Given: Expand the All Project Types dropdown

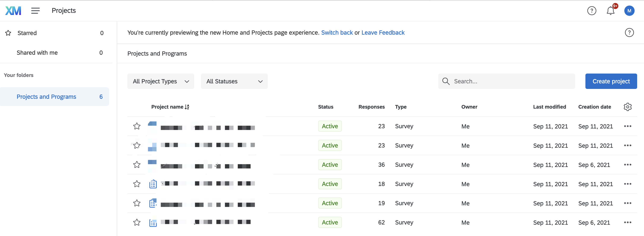Looking at the screenshot, I should tap(161, 81).
